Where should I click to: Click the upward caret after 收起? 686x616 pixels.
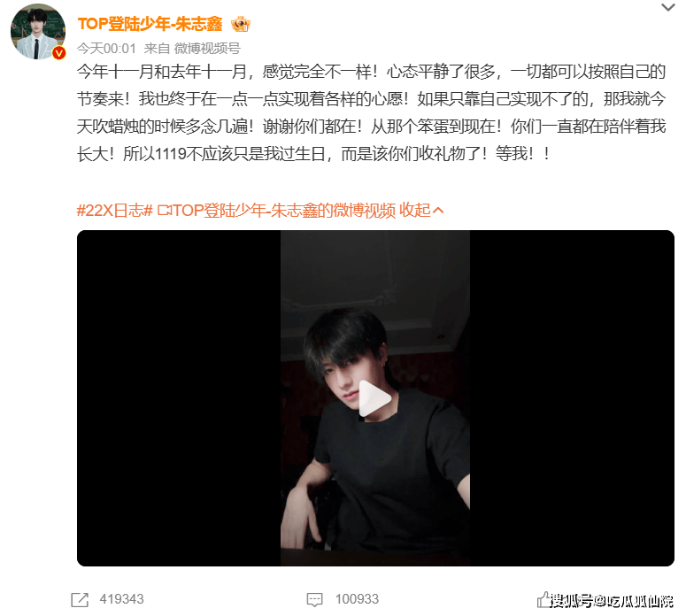click(x=438, y=211)
